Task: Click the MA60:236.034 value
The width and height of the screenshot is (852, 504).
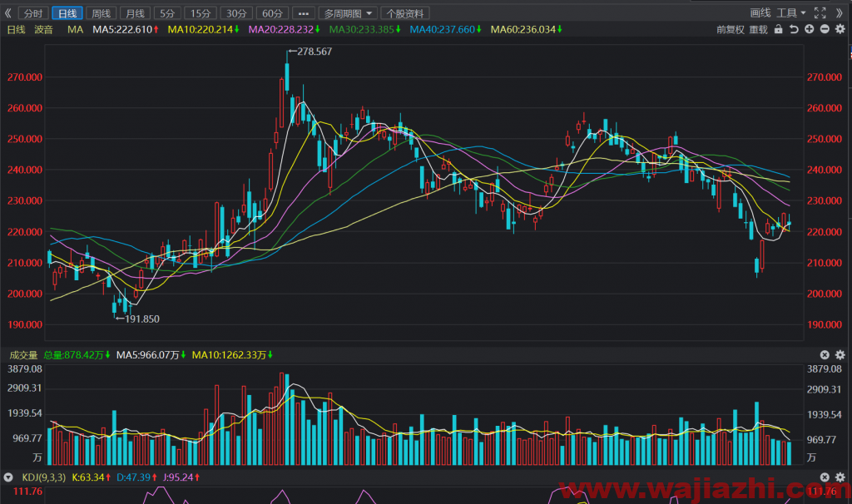Action: pos(527,29)
